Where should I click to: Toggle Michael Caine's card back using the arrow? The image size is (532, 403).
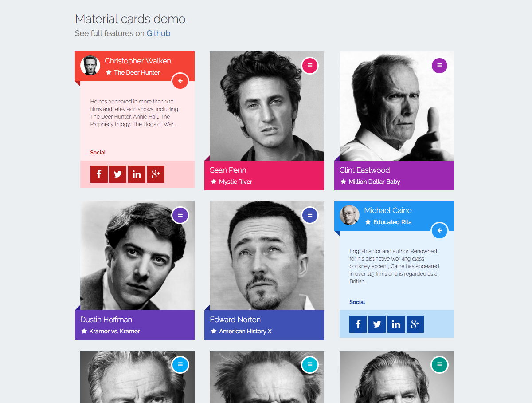click(x=439, y=230)
